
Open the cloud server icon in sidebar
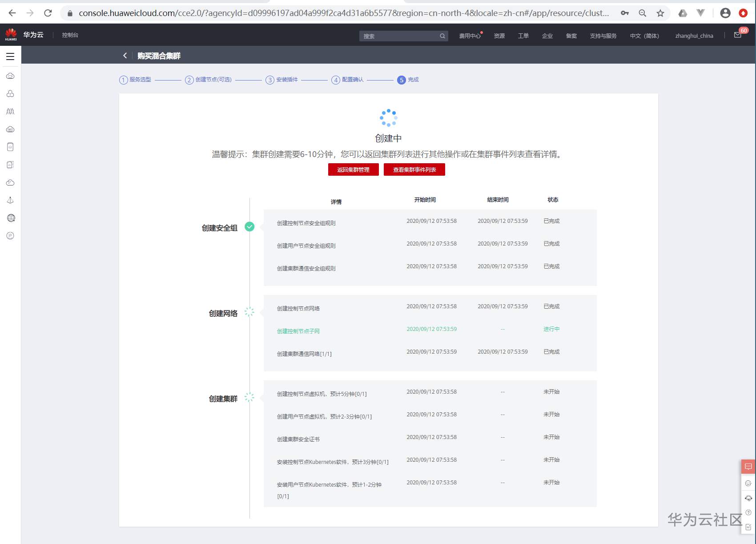(10, 76)
